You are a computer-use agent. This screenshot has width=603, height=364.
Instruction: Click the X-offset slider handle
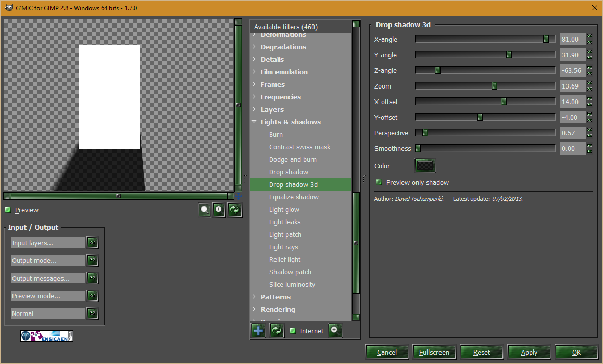pyautogui.click(x=504, y=102)
